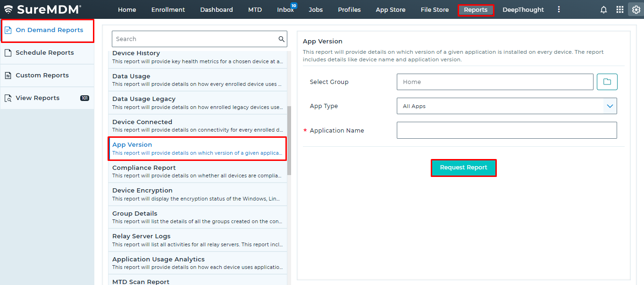This screenshot has width=644, height=285.
Task: Go to the Dashboard tab
Action: pos(216,9)
